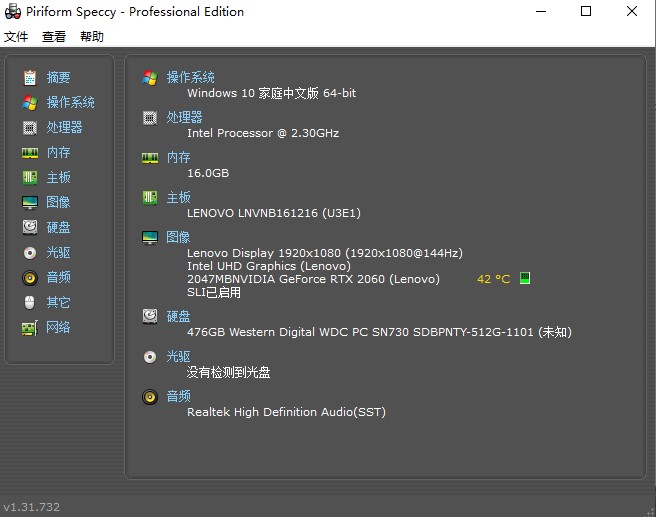Click the 音频 speaker icon in sidebar
Image resolution: width=656 pixels, height=517 pixels.
[x=30, y=277]
